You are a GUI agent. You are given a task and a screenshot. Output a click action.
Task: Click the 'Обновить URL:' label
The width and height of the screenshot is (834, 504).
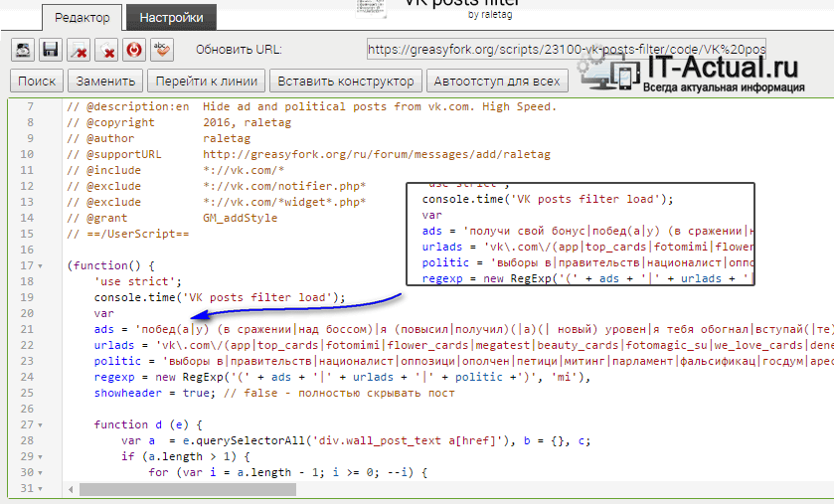tap(239, 50)
